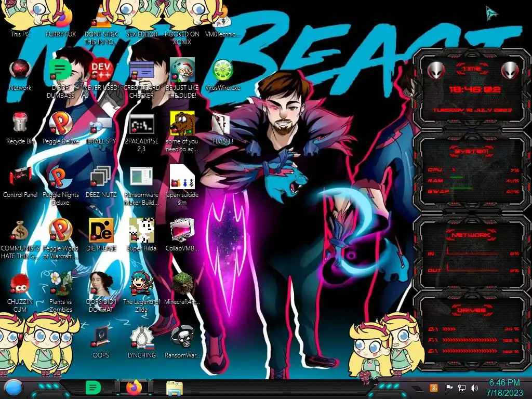Image resolution: width=532 pixels, height=399 pixels.
Task: Select the ISRAEL SPY desktop icon
Action: pos(101,129)
